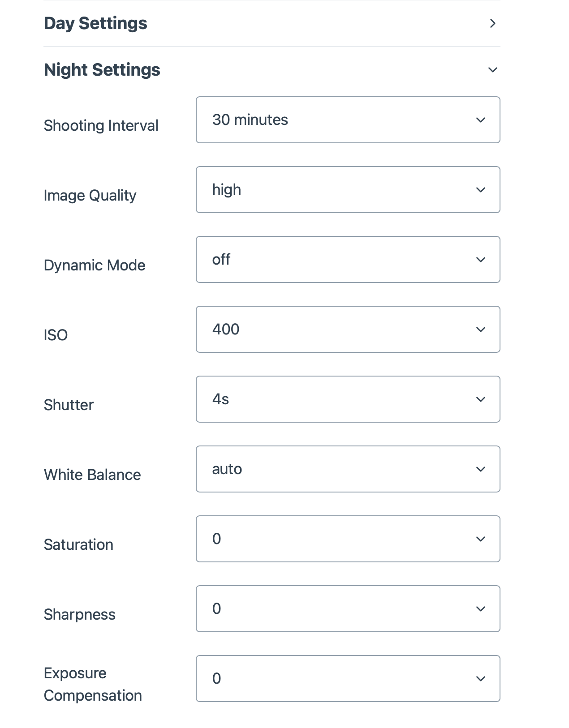Click the Dynamic Mode dropdown arrow

click(481, 260)
